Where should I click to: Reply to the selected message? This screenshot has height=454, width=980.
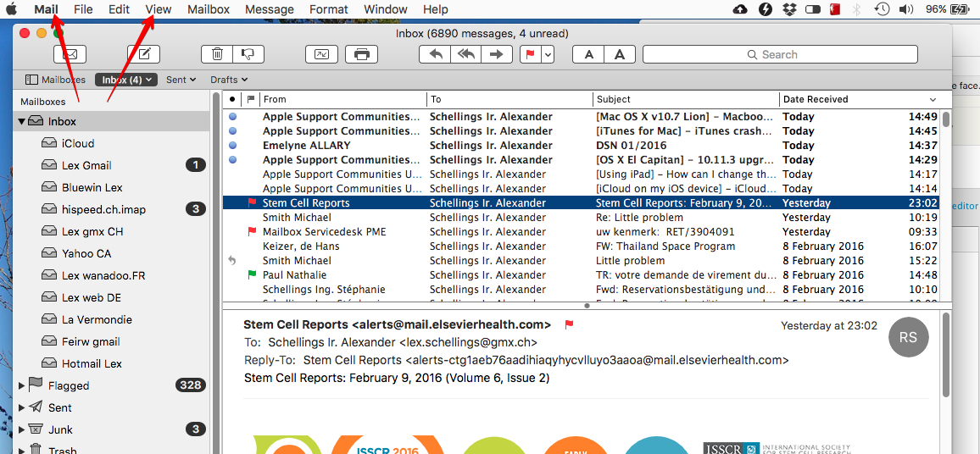click(x=434, y=54)
